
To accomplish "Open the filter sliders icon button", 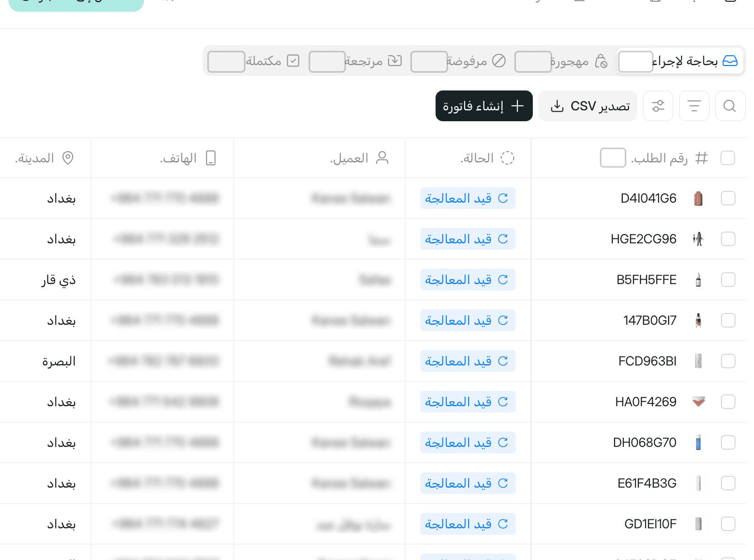I will click(658, 106).
